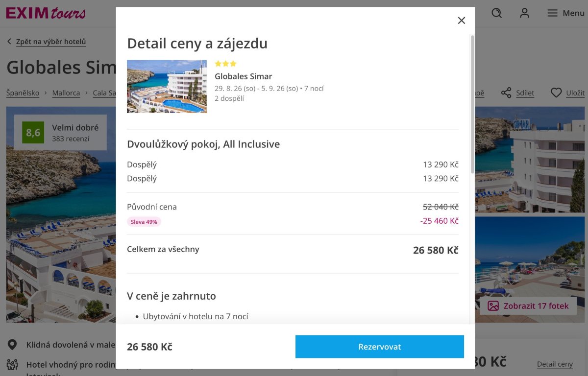
Task: Click the share icon next to Sdílet
Action: [x=506, y=93]
